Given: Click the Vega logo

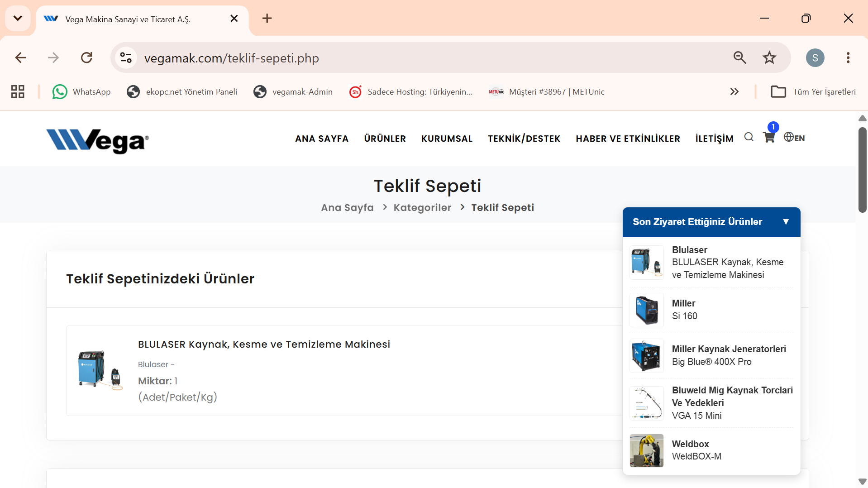Looking at the screenshot, I should pos(97,141).
